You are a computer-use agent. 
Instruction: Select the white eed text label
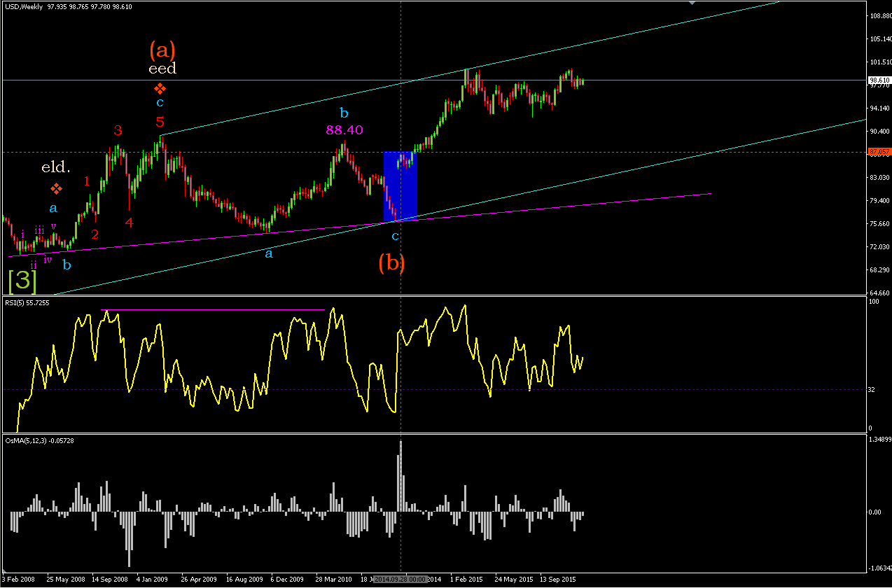(x=162, y=69)
